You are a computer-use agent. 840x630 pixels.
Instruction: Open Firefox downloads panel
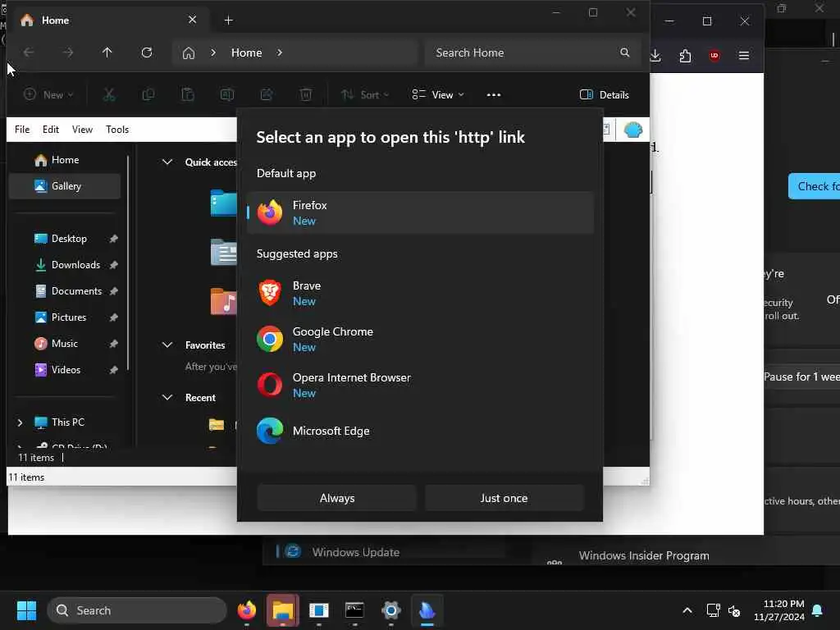pos(655,55)
